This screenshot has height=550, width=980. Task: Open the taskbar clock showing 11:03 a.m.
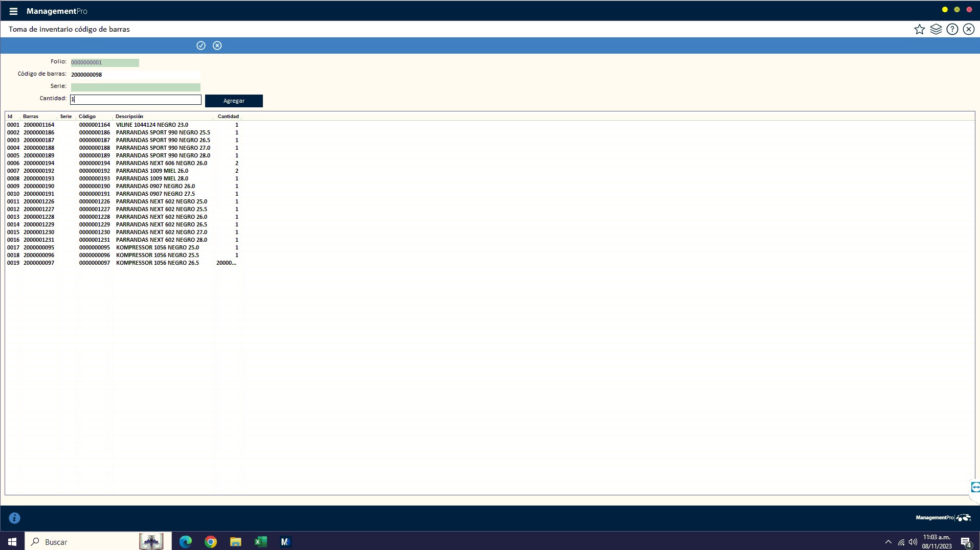pyautogui.click(x=937, y=542)
